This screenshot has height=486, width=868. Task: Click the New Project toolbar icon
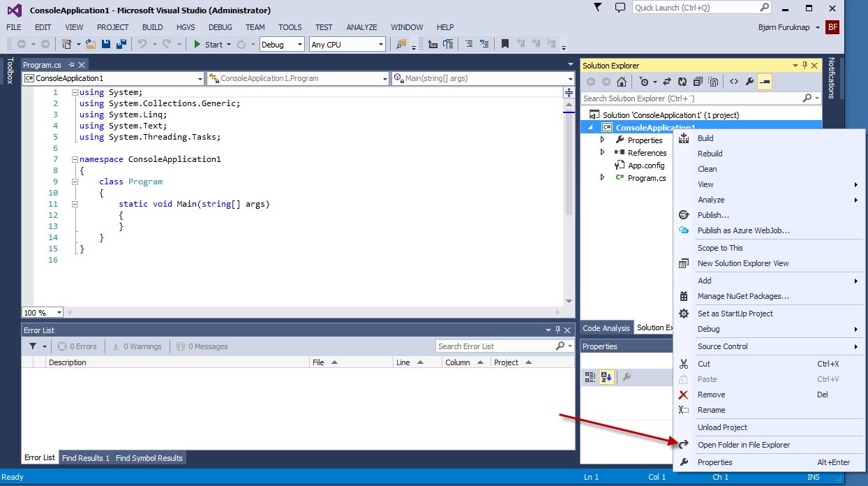[x=67, y=44]
